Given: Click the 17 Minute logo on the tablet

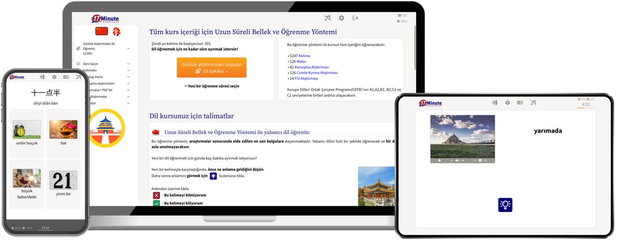Looking at the screenshot, I should [x=430, y=103].
